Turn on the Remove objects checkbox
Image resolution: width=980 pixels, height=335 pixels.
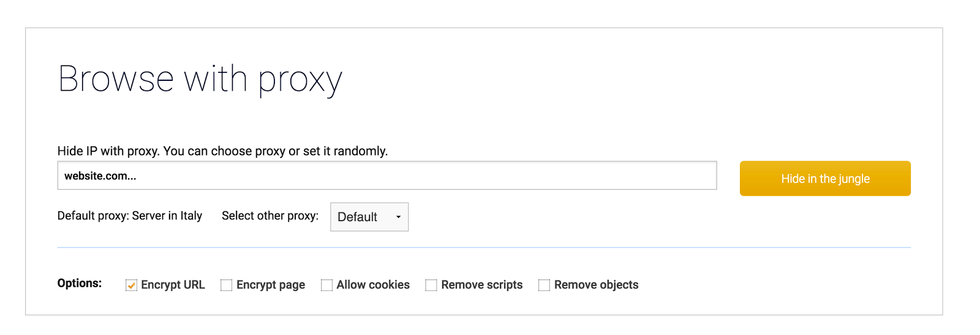[x=544, y=285]
